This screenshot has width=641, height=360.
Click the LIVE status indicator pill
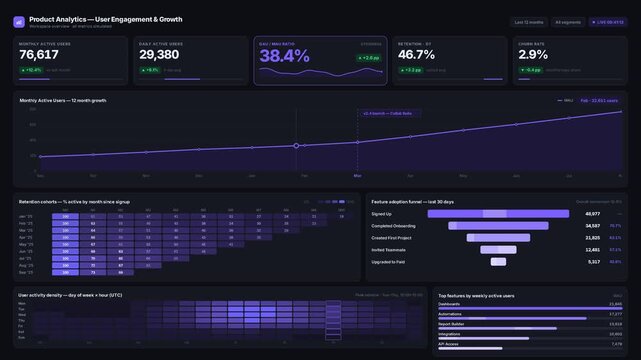point(608,22)
